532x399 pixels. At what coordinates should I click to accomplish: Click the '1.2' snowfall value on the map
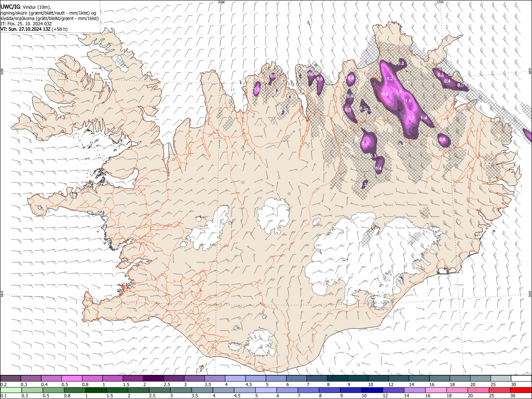click(x=390, y=79)
